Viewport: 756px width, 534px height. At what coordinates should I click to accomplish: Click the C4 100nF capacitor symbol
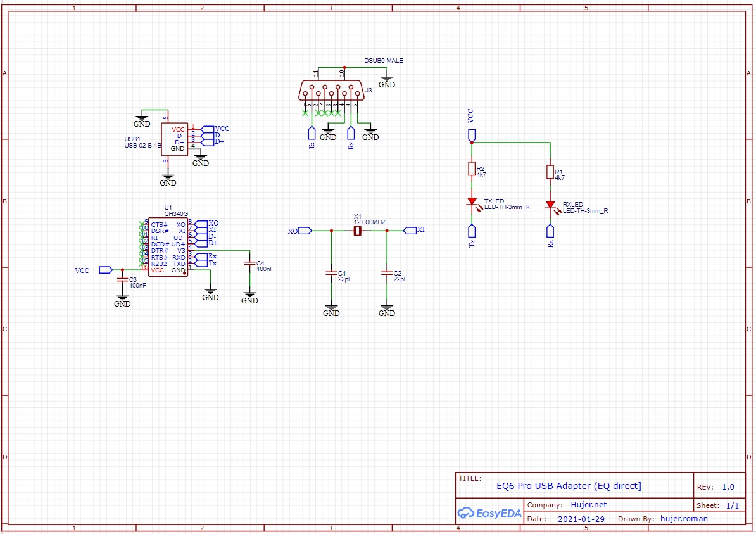(x=249, y=262)
